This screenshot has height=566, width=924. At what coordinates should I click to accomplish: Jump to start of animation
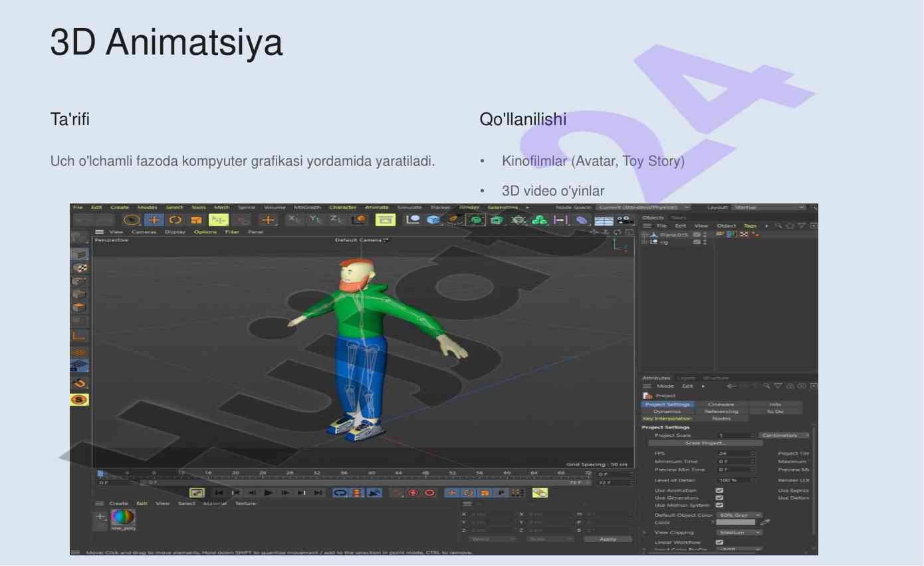(x=219, y=493)
